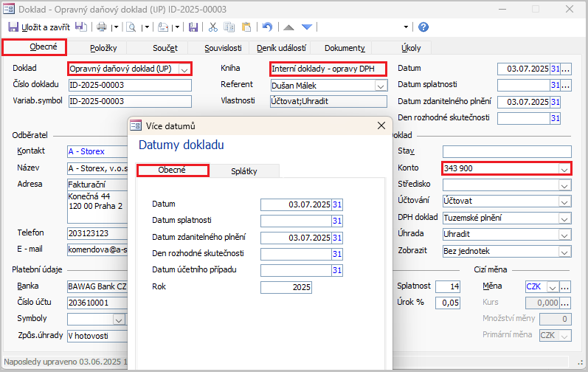
Task: Open the Úkoly tab
Action: (411, 48)
